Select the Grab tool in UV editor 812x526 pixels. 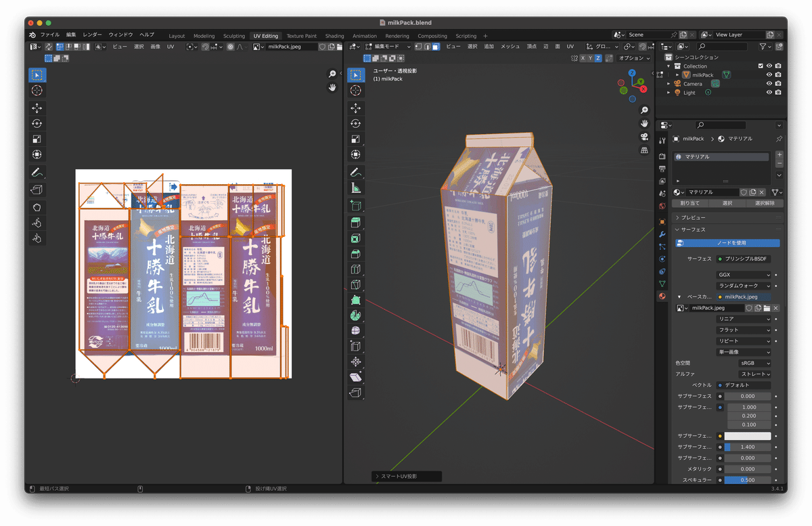pos(37,207)
